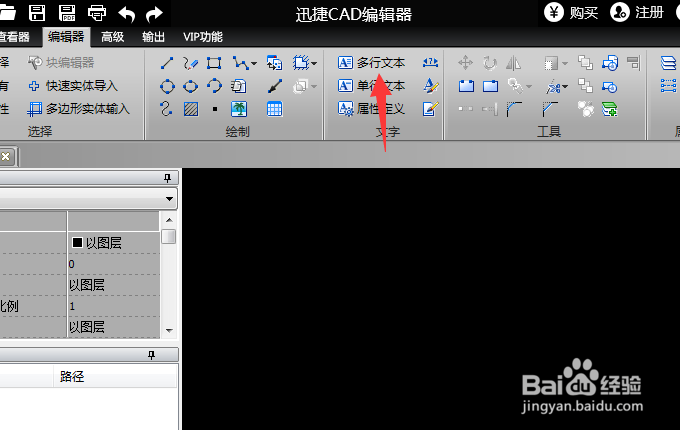Select the Ellipse drawing tool
The height and width of the screenshot is (430, 680).
pyautogui.click(x=190, y=86)
